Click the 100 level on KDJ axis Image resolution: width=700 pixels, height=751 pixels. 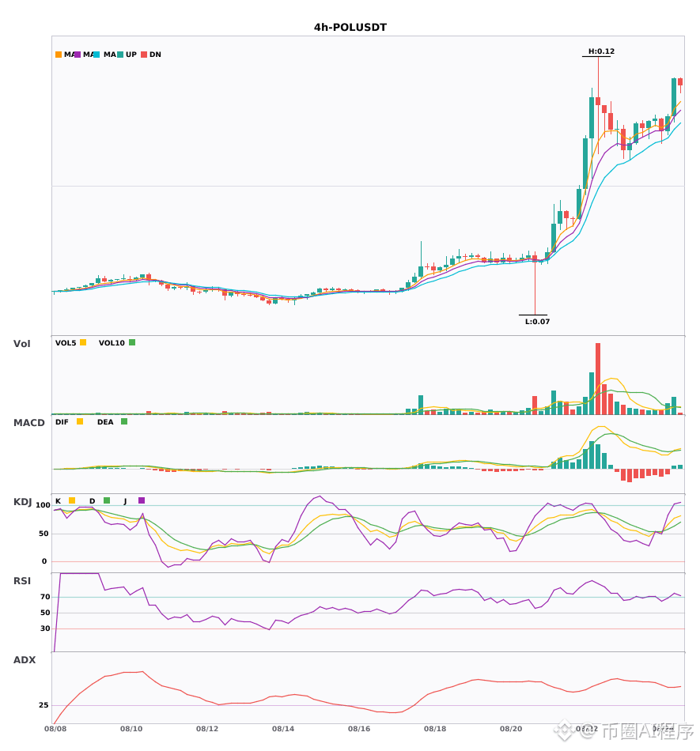pyautogui.click(x=44, y=505)
